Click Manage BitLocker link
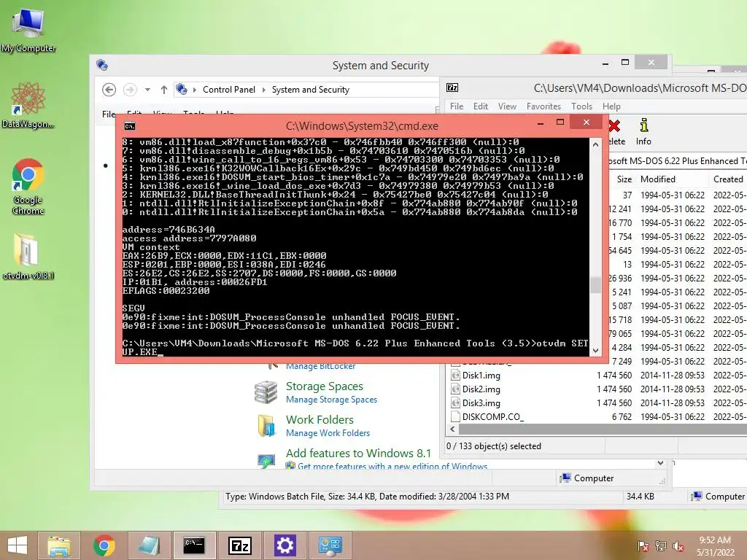 coord(321,366)
